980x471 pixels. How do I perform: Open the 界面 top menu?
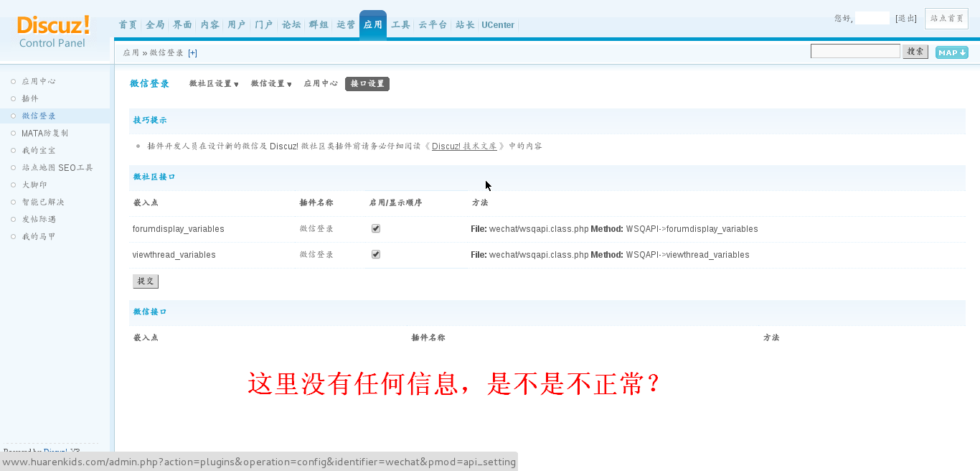click(x=182, y=25)
